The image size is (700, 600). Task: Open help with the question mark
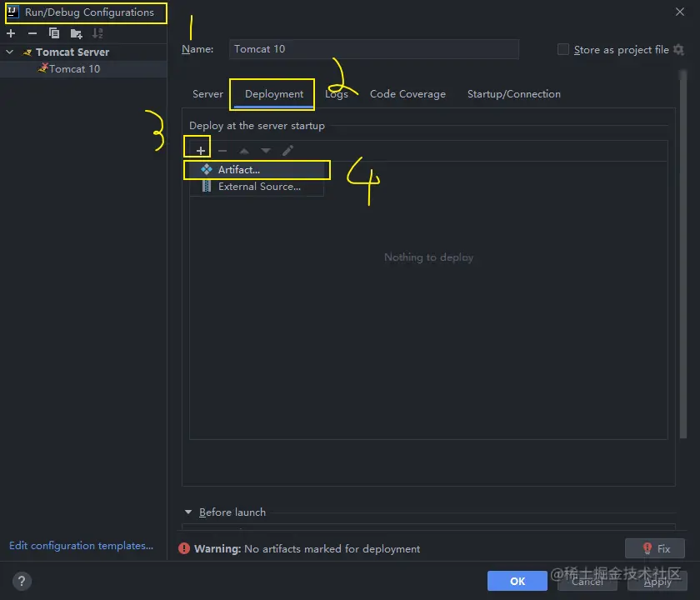(x=22, y=581)
